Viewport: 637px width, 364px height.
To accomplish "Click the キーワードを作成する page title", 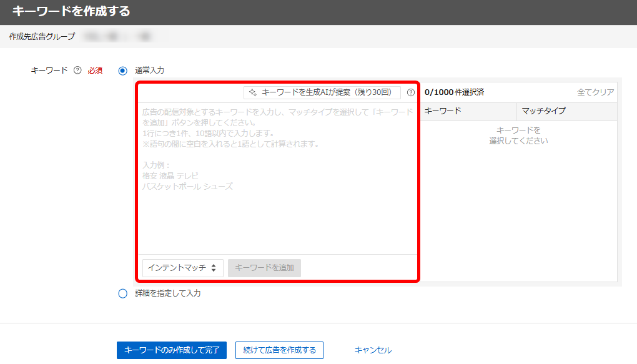I will tap(71, 11).
